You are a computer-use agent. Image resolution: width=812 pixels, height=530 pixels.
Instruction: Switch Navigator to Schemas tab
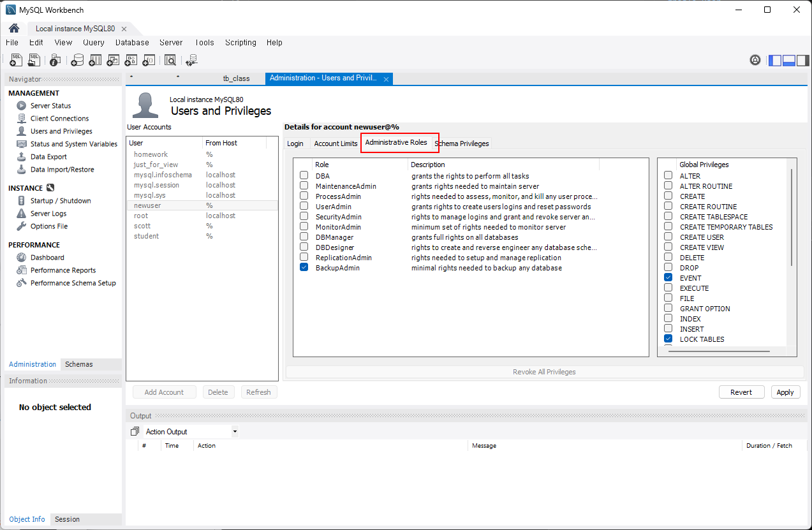point(79,364)
